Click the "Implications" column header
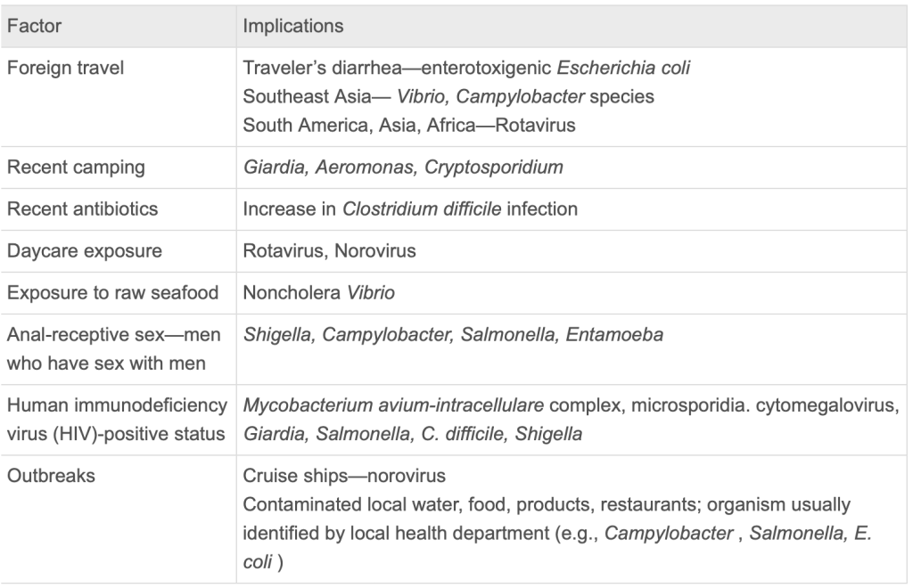Viewport: 913px width, 588px height. click(293, 26)
